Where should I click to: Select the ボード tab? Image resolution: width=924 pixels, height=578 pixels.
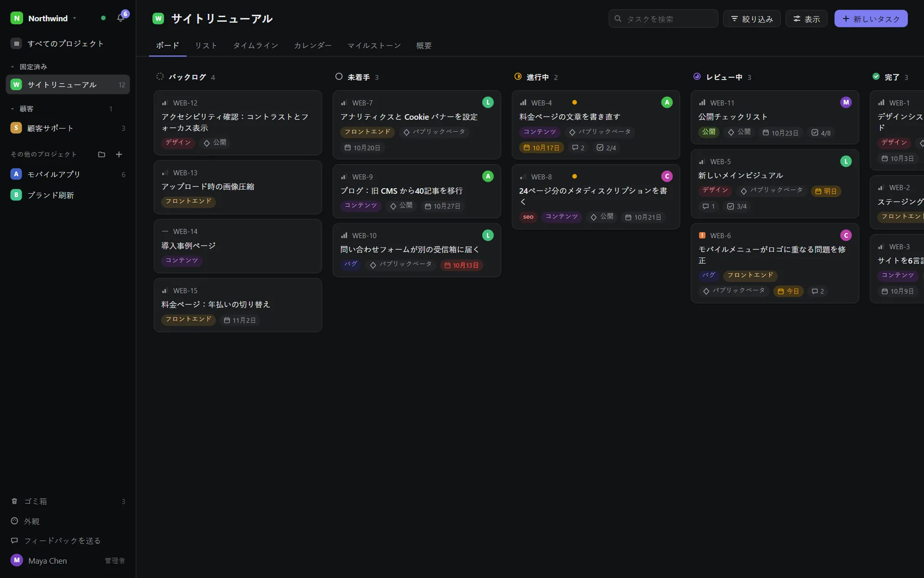pyautogui.click(x=167, y=45)
